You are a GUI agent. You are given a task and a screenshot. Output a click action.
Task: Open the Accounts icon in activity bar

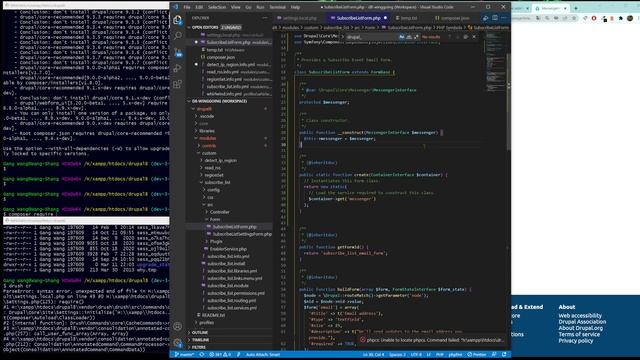(178, 326)
